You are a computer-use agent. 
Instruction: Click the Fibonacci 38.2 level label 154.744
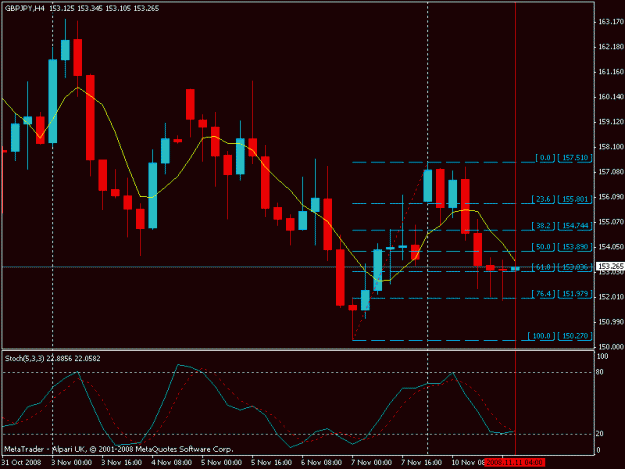(575, 226)
